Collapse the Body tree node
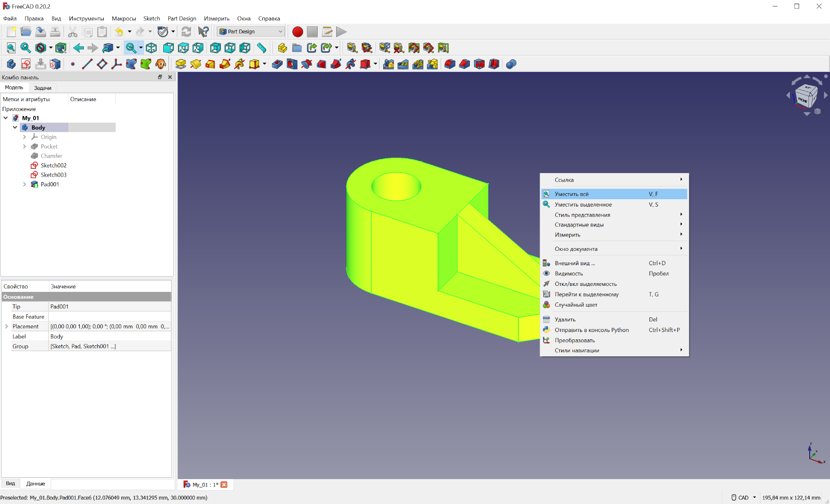The image size is (830, 504). [15, 128]
